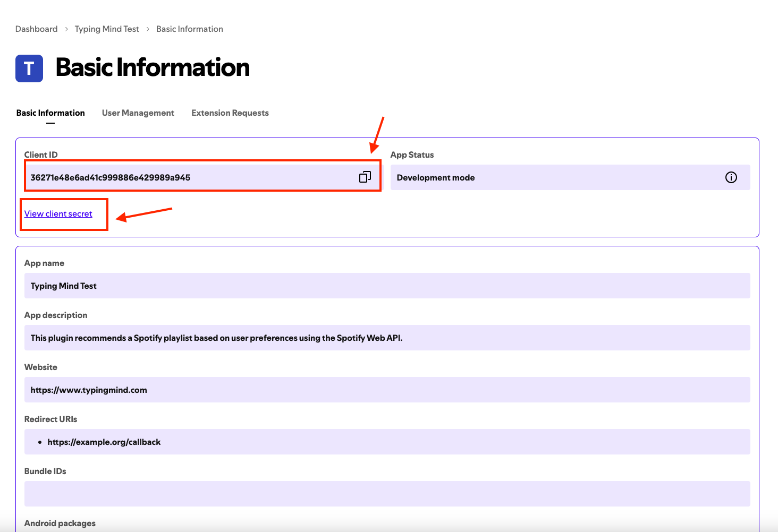Reveal the secret via View client secret
Screen dimensions: 778x532
pyautogui.click(x=58, y=213)
